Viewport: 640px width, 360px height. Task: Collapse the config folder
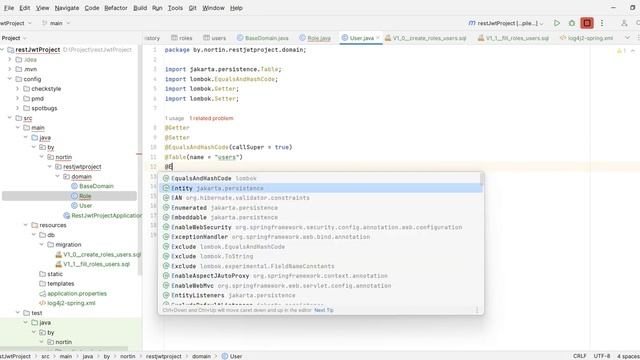point(9,79)
